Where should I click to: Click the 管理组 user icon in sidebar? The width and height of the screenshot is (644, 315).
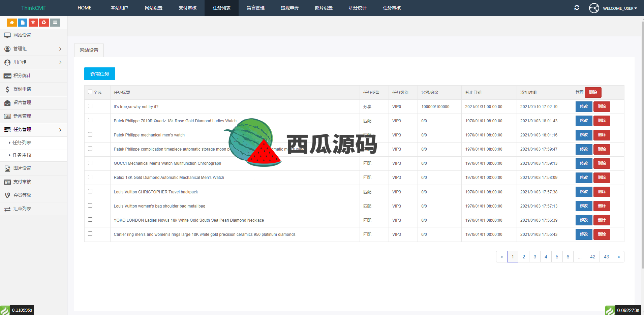point(7,49)
